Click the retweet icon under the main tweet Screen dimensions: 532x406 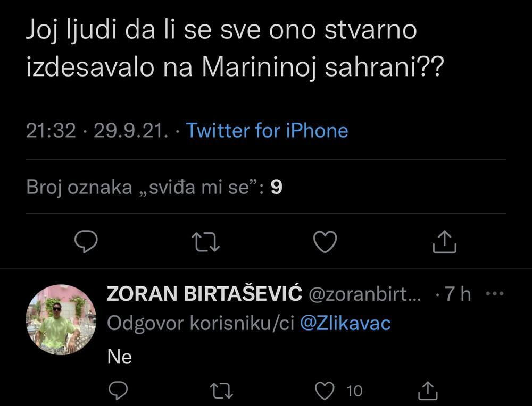click(205, 242)
